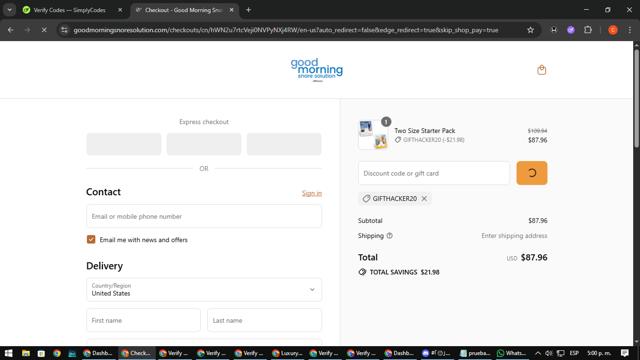Click the crossed-out original item price
This screenshot has height=360, width=640.
[x=537, y=131]
